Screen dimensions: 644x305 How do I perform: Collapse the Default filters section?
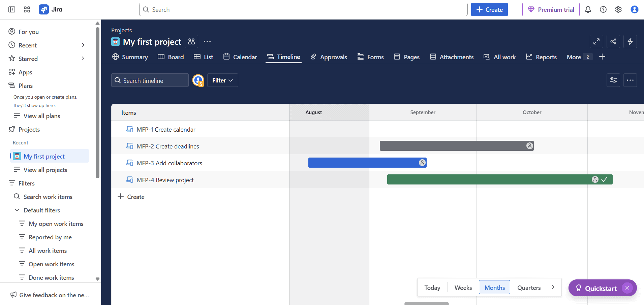pos(17,210)
